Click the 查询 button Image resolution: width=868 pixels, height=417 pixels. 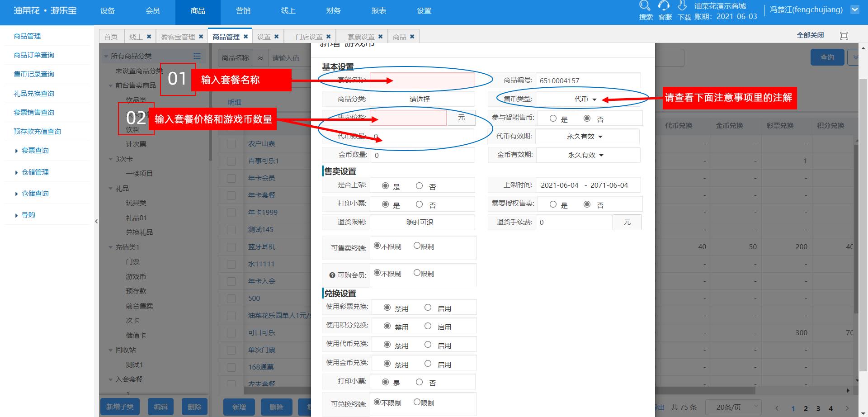(x=827, y=57)
